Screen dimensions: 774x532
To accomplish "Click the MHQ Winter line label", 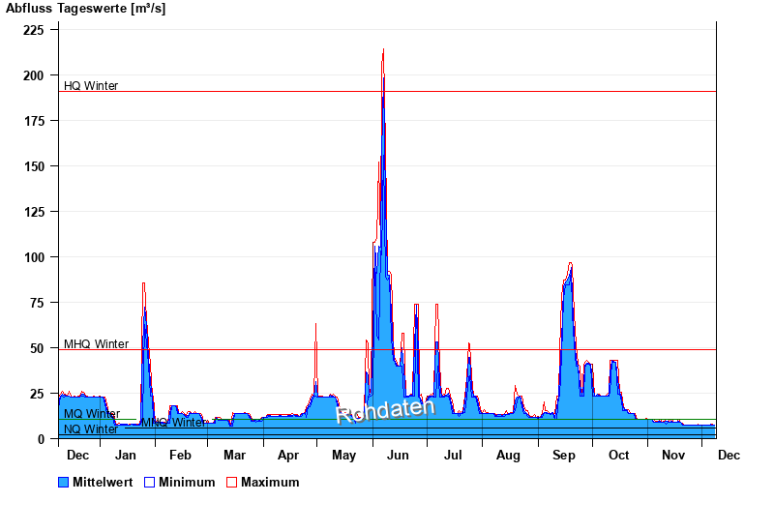I will pyautogui.click(x=96, y=344).
